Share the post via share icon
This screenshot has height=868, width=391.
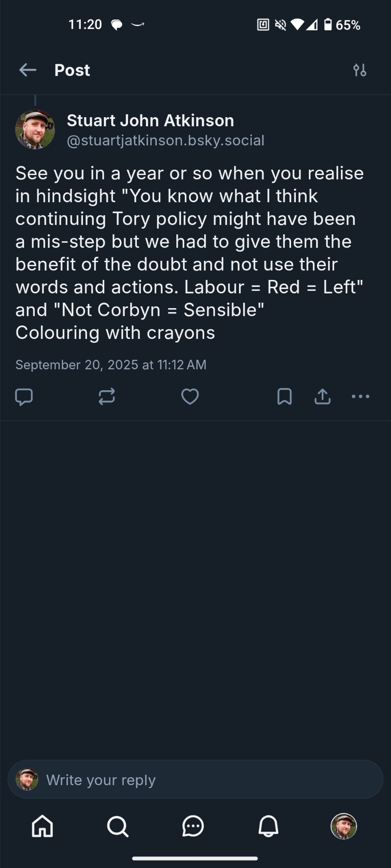point(322,397)
